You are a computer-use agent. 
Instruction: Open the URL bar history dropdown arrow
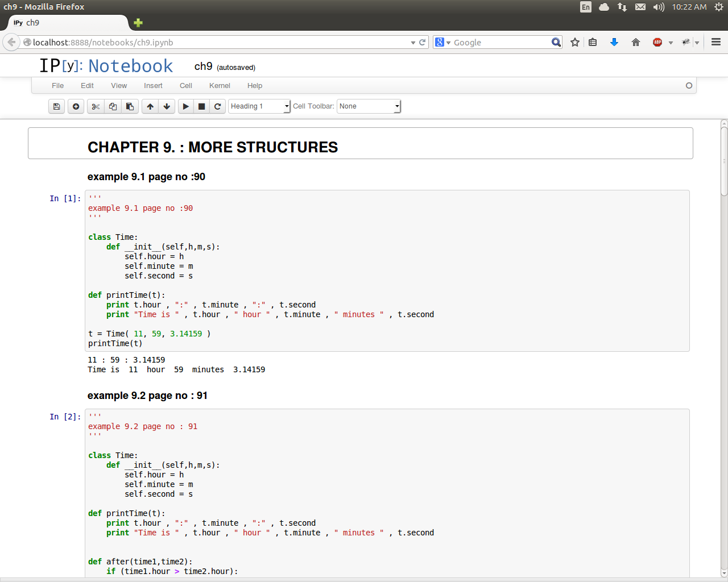point(413,43)
